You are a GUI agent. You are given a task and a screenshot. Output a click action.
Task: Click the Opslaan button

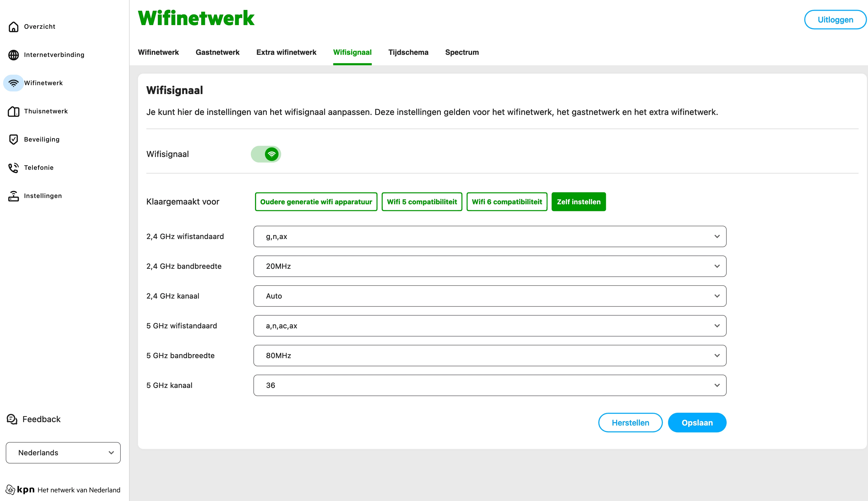pyautogui.click(x=697, y=423)
